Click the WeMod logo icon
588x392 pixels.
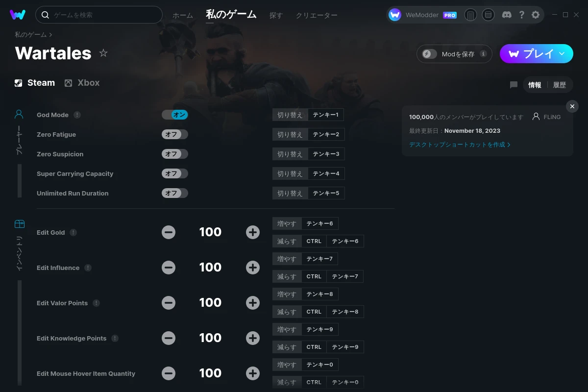pos(18,15)
